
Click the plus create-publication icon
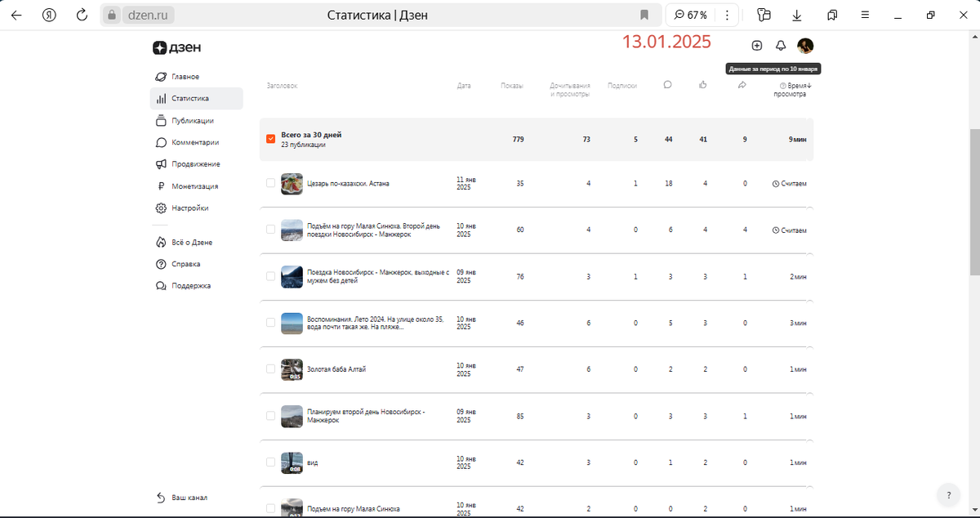756,46
